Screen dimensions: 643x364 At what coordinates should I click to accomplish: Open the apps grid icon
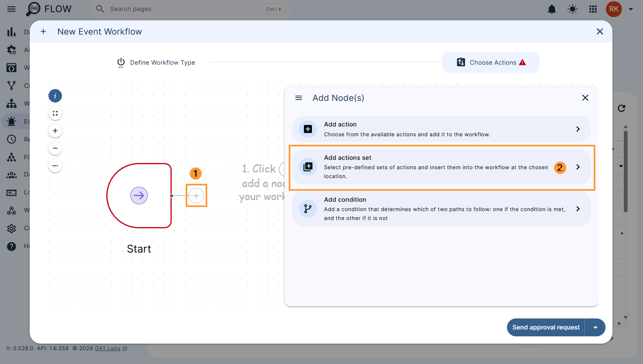(x=593, y=9)
